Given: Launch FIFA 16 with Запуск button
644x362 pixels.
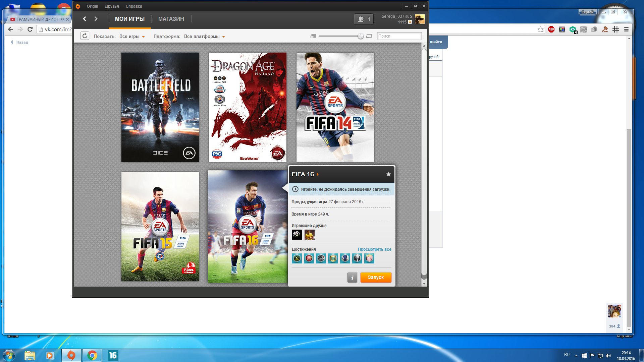Looking at the screenshot, I should click(376, 278).
